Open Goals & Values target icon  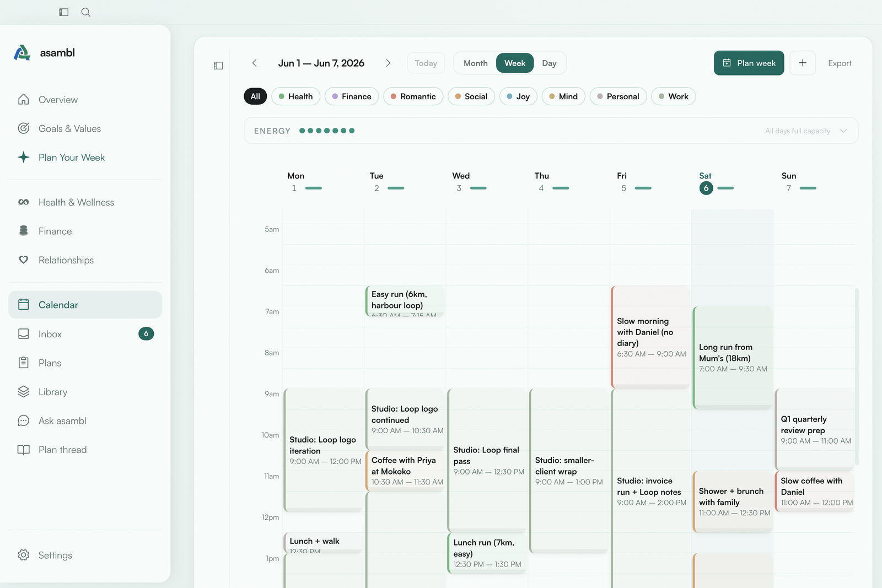pos(23,128)
